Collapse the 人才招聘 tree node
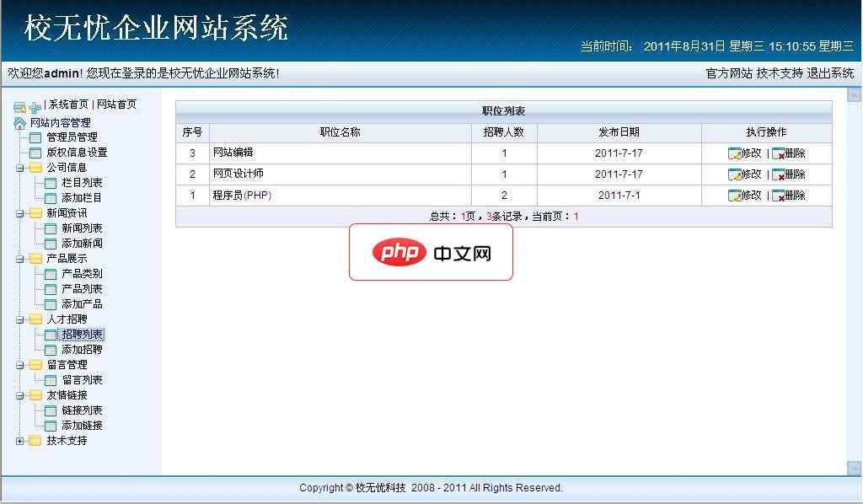Image resolution: width=863 pixels, height=504 pixels. 20,319
